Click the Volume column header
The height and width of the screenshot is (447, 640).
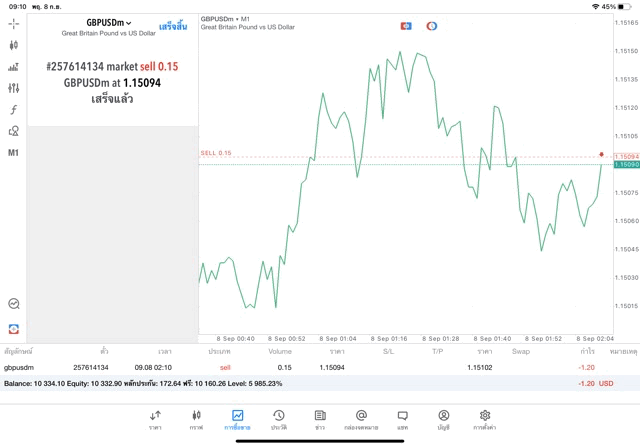coord(280,351)
